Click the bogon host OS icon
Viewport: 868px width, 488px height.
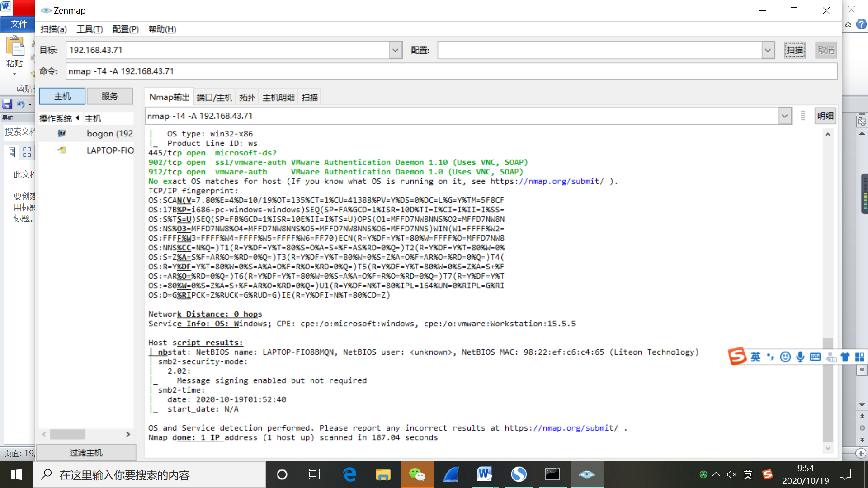click(x=62, y=133)
